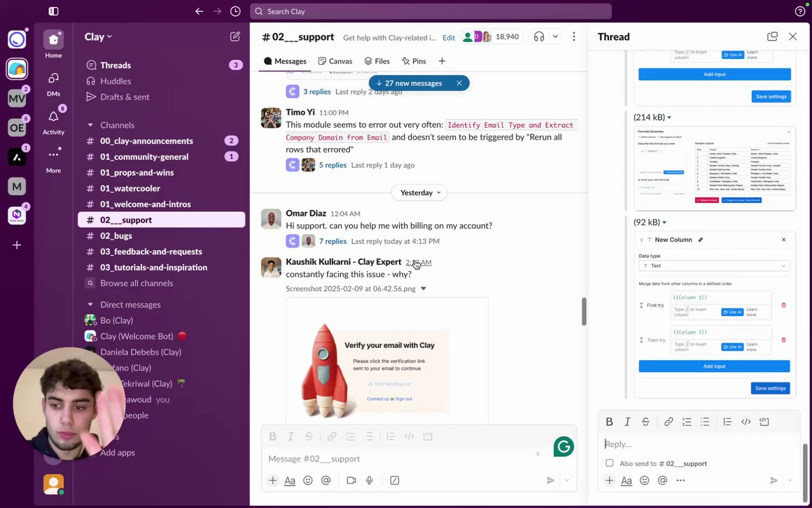Collapse the Direct messages section

pyautogui.click(x=90, y=305)
